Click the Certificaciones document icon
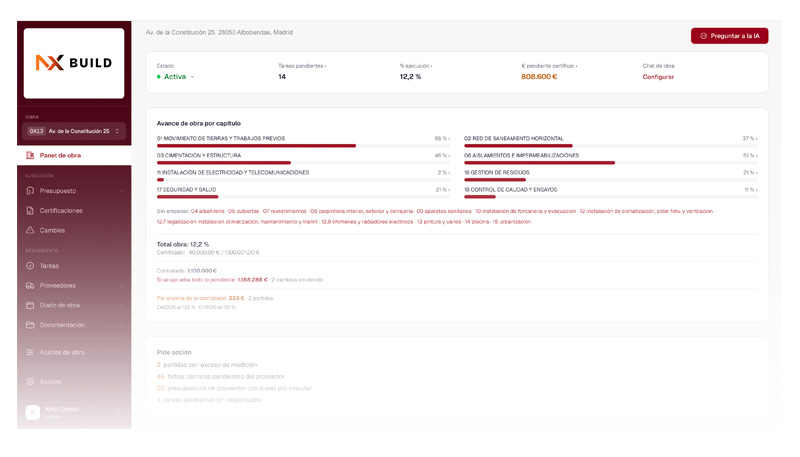Viewport: 800px width, 457px height. coord(30,210)
